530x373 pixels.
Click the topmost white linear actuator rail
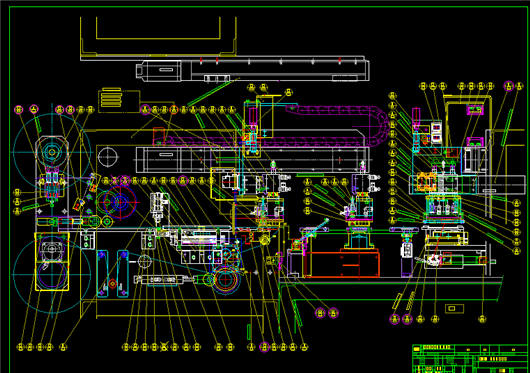[x=252, y=70]
